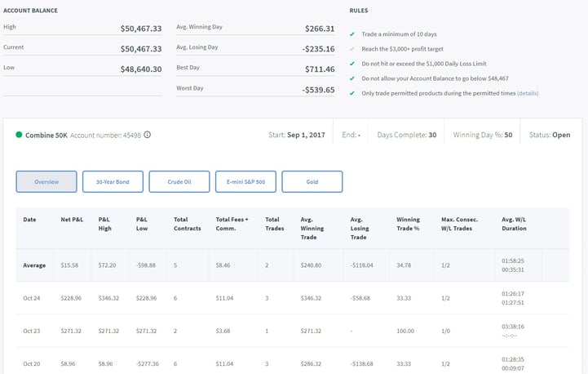Switch to the Overview tab
The height and width of the screenshot is (374, 588).
pos(46,181)
